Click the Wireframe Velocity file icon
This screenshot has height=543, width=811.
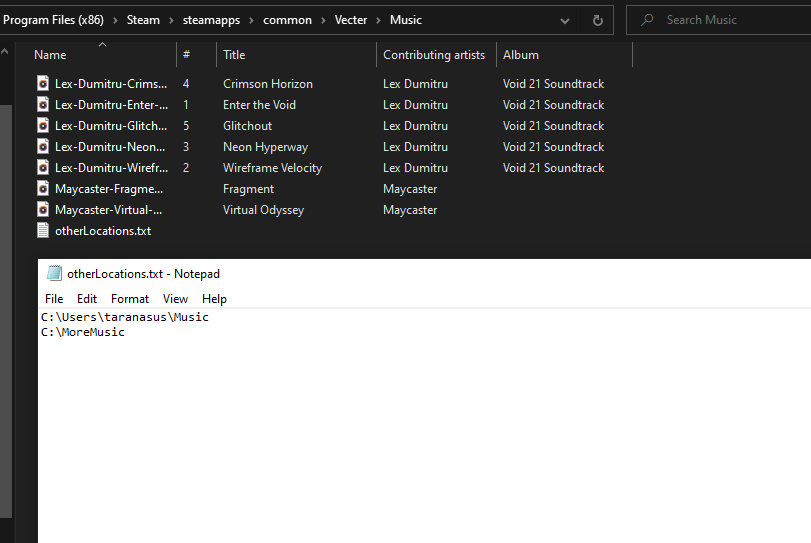coord(43,168)
